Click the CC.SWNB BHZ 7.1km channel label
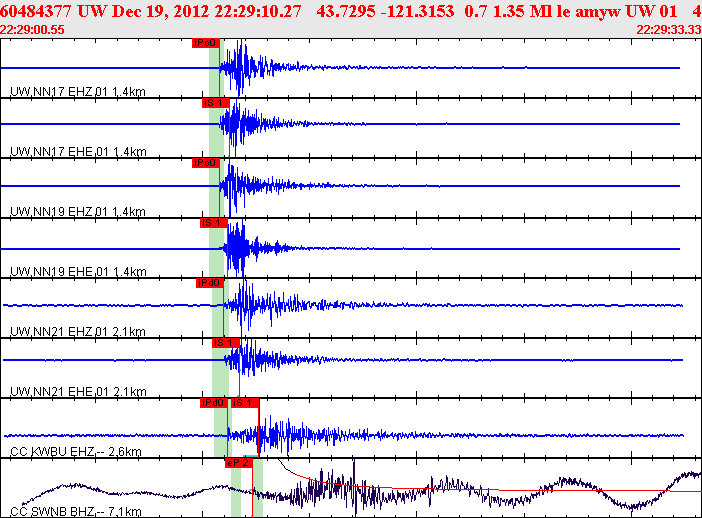 click(x=76, y=512)
